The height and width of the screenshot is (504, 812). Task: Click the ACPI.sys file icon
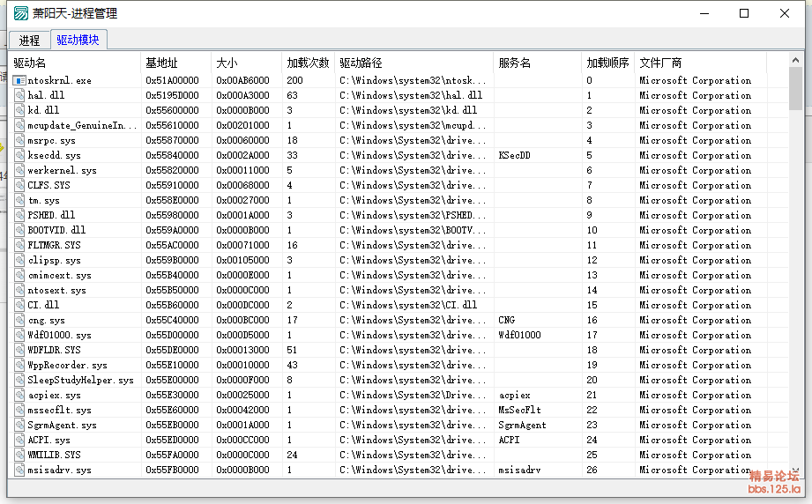(x=19, y=440)
